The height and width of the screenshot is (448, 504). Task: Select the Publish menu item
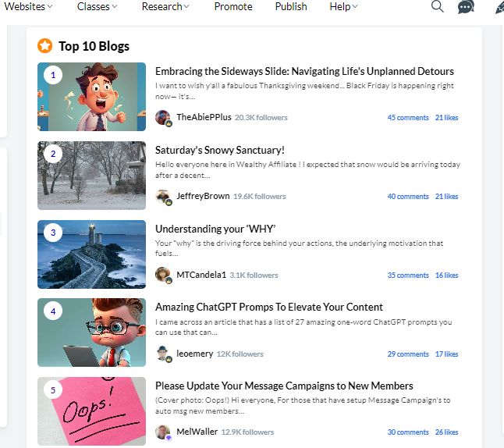point(291,7)
